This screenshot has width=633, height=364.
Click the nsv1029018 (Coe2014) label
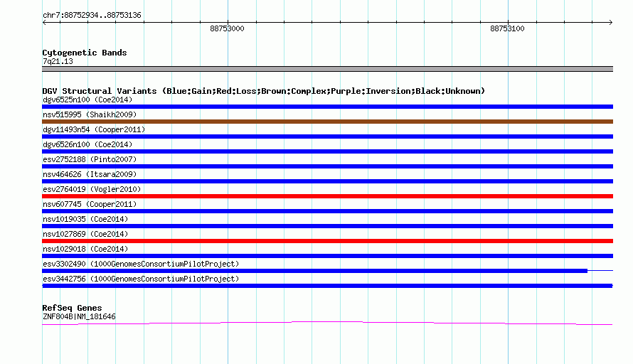(x=85, y=249)
